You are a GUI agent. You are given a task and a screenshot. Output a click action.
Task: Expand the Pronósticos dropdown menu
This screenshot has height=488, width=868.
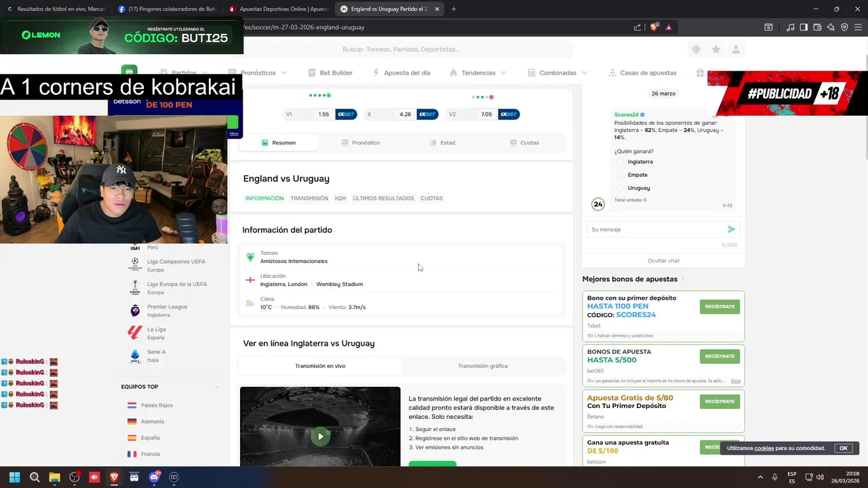point(283,73)
